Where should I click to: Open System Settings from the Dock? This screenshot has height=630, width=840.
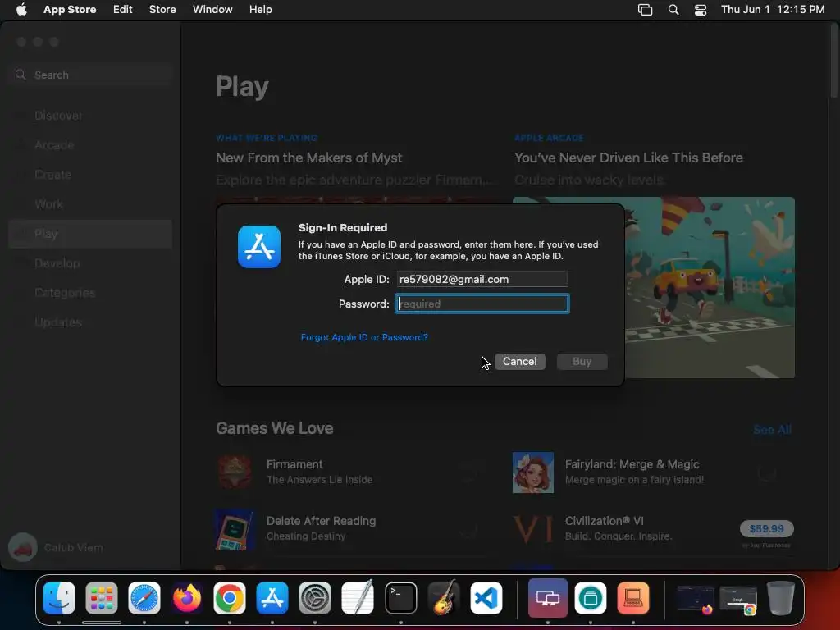click(315, 598)
